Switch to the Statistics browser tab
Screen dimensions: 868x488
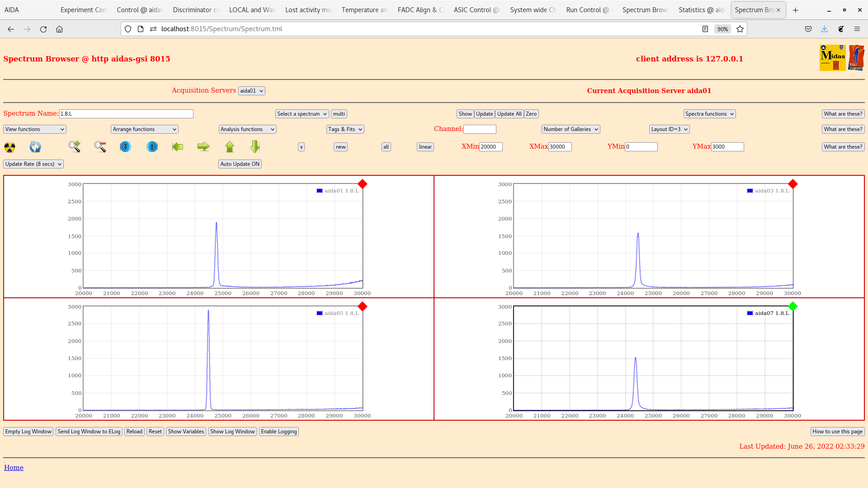coord(701,10)
